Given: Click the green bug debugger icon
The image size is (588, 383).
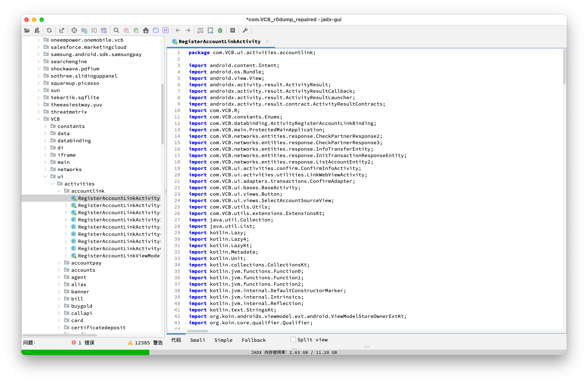Looking at the screenshot, I should (x=220, y=30).
